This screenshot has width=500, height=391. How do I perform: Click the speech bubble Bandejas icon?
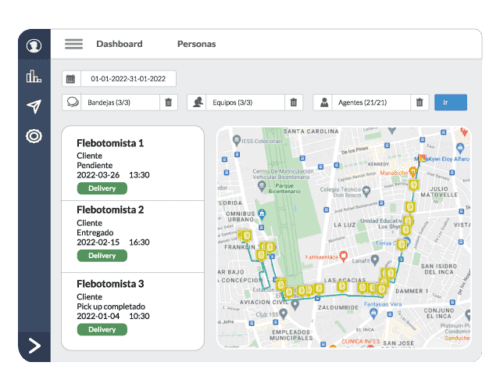[x=72, y=102]
